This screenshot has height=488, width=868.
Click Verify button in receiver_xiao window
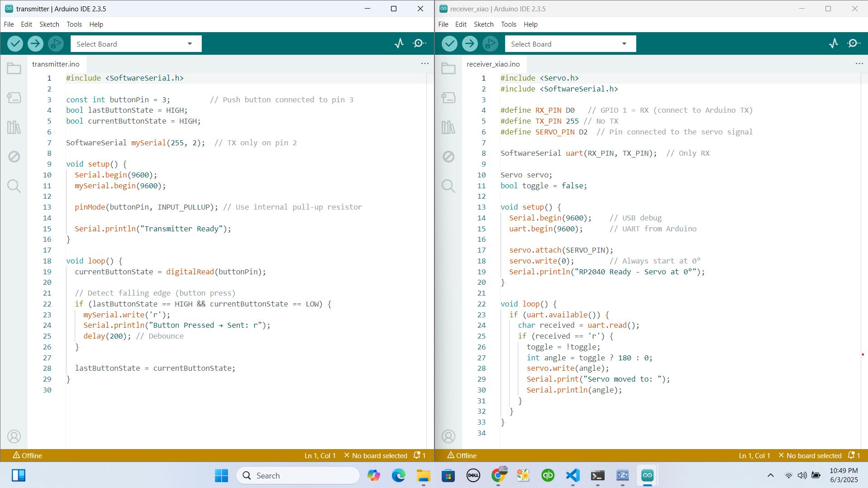click(x=449, y=43)
